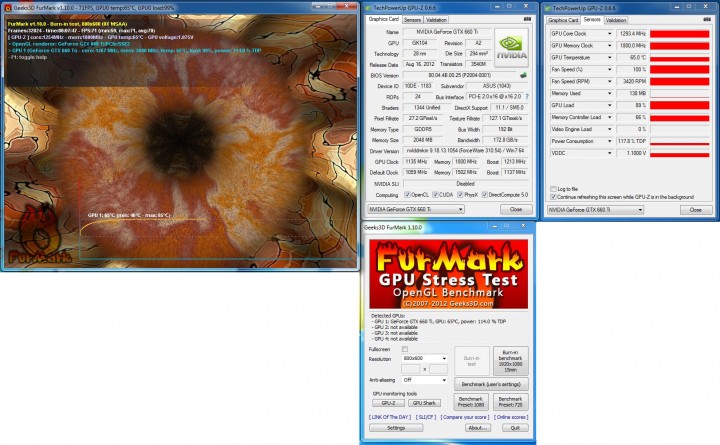
Task: Open Validation tab in right GPU-Z window
Action: [x=616, y=20]
